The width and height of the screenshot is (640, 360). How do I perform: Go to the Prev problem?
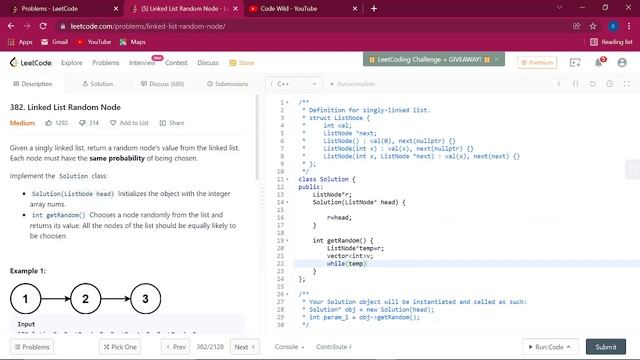click(176, 347)
